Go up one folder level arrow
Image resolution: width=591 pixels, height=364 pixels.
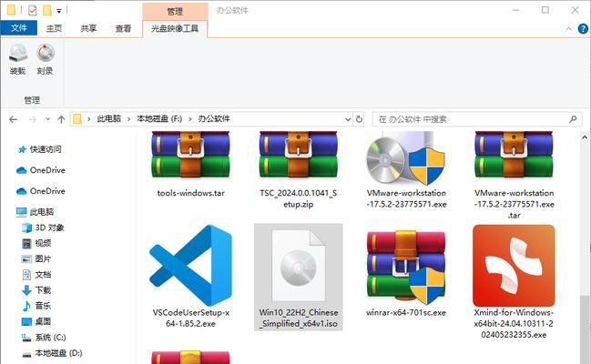[x=61, y=119]
